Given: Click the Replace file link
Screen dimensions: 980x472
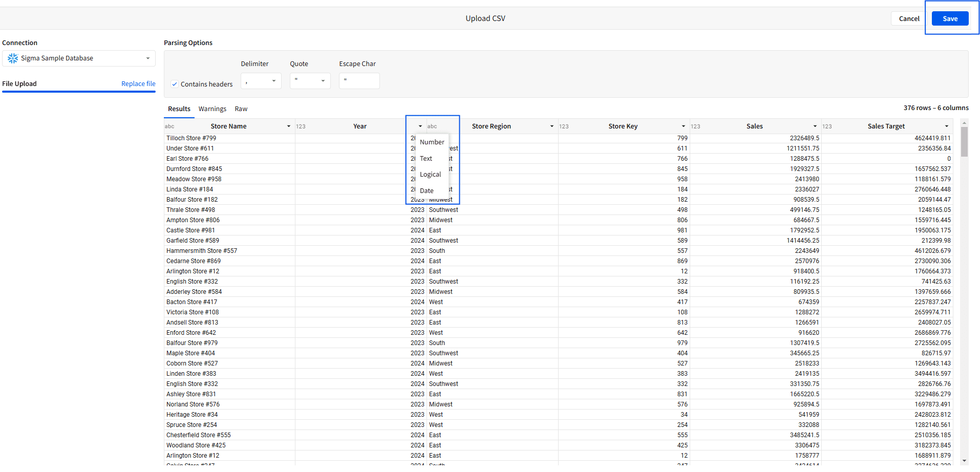Looking at the screenshot, I should point(138,84).
